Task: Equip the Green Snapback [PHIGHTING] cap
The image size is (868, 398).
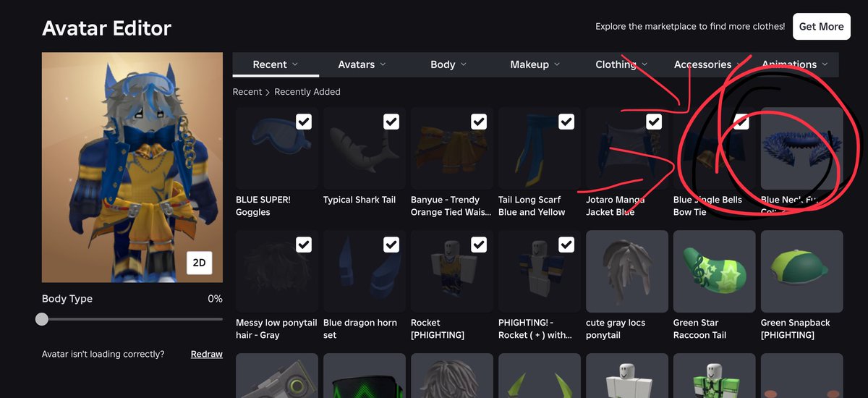Action: 802,271
